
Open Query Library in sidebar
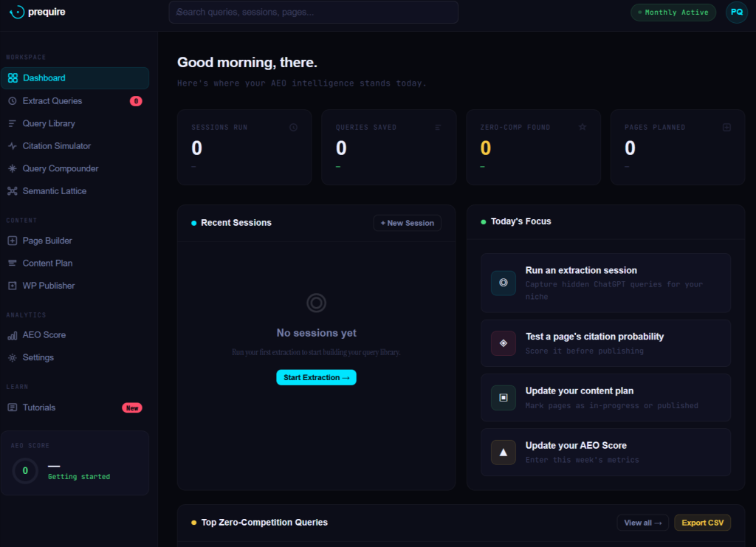[x=75, y=123]
